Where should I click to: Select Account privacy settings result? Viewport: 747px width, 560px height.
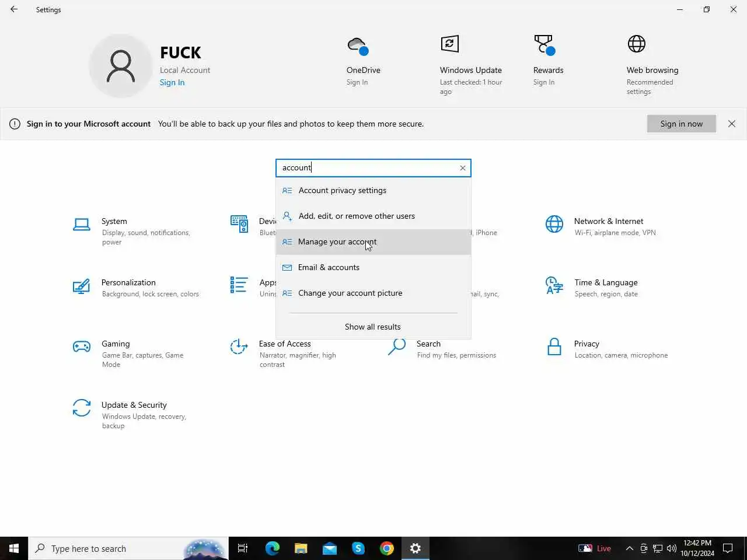(x=373, y=190)
